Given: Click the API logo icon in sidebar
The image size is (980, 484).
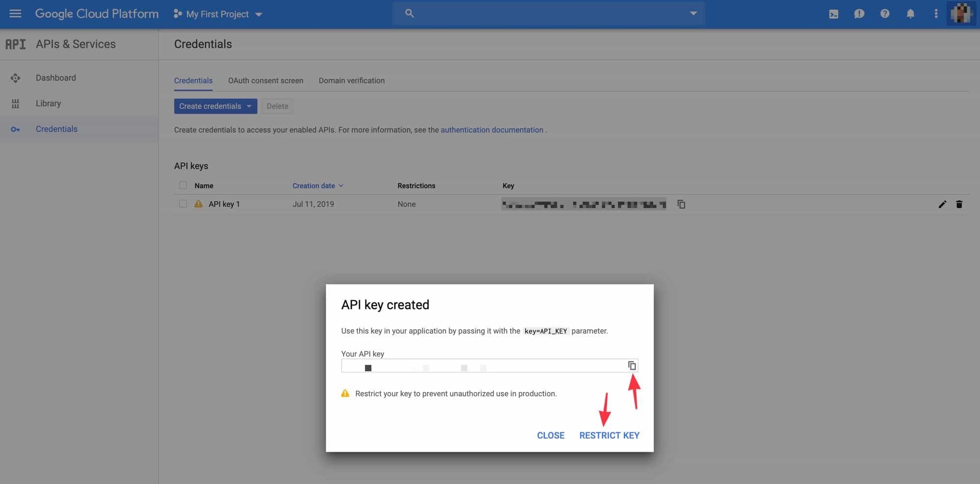Looking at the screenshot, I should tap(16, 44).
